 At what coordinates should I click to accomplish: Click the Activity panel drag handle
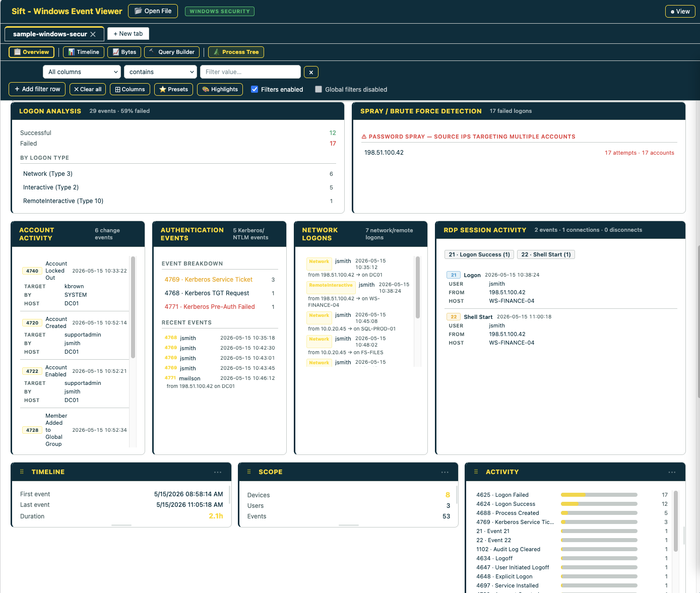click(x=476, y=472)
